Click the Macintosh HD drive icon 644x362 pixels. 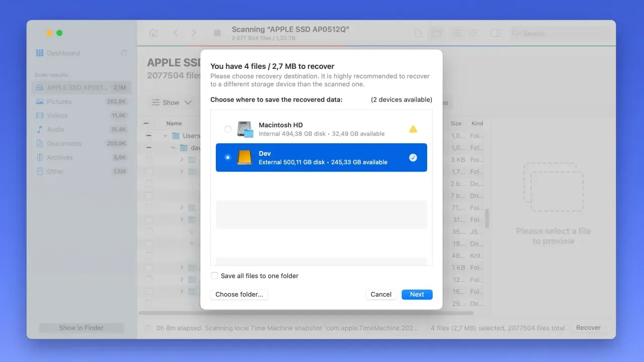pyautogui.click(x=246, y=129)
